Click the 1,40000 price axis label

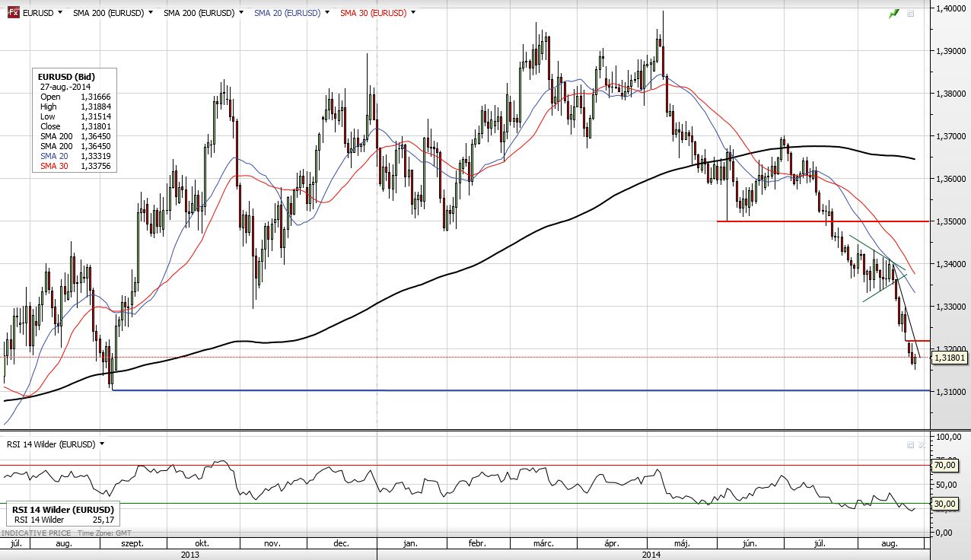[950, 8]
